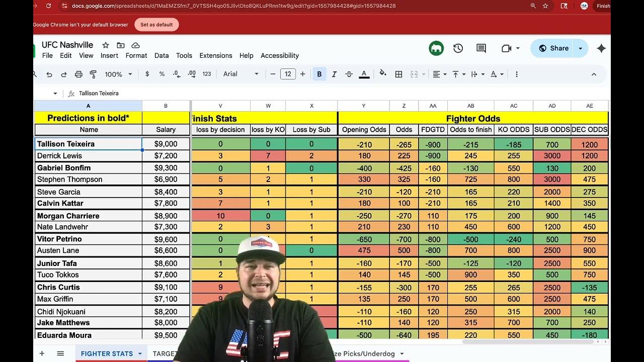The width and height of the screenshot is (644, 362).
Task: Open Chrome zoom magnifier in address bar
Action: [533, 6]
